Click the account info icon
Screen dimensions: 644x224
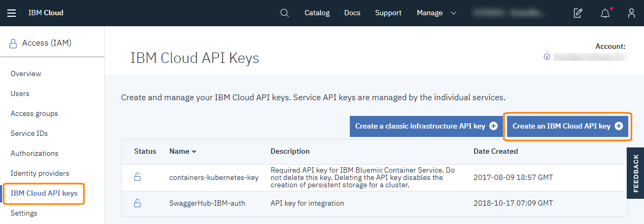coord(546,56)
